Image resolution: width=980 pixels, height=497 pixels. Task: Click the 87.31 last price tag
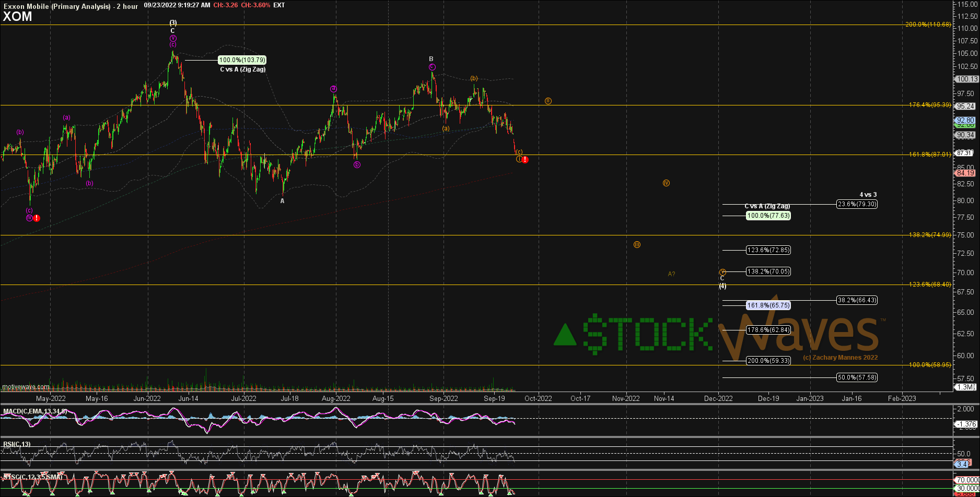(964, 153)
